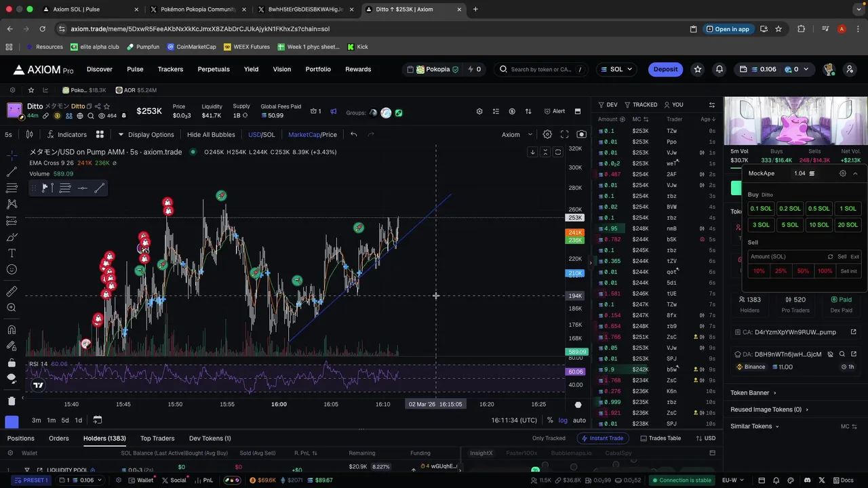The image size is (868, 488).
Task: Expand Reused Image Tokens section
Action: coord(769,409)
